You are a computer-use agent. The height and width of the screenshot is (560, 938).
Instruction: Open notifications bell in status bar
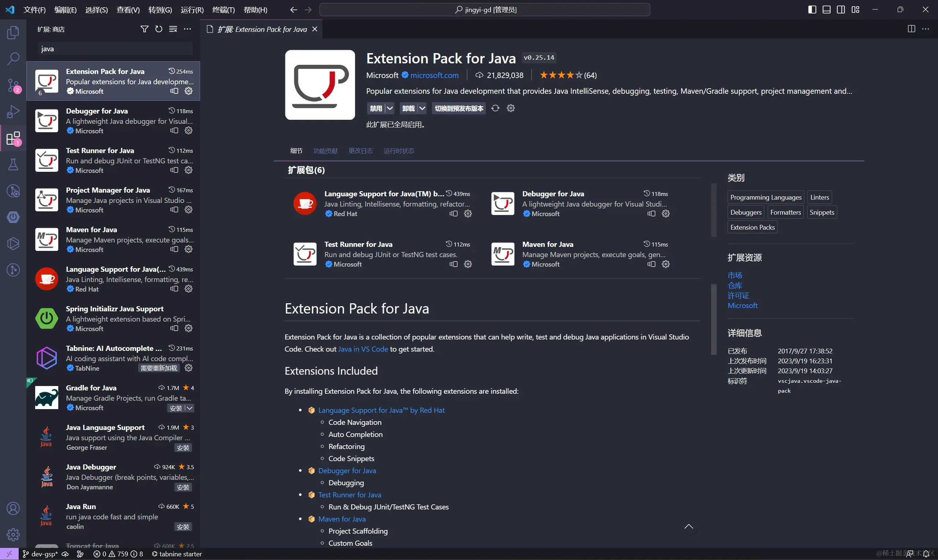(926, 554)
